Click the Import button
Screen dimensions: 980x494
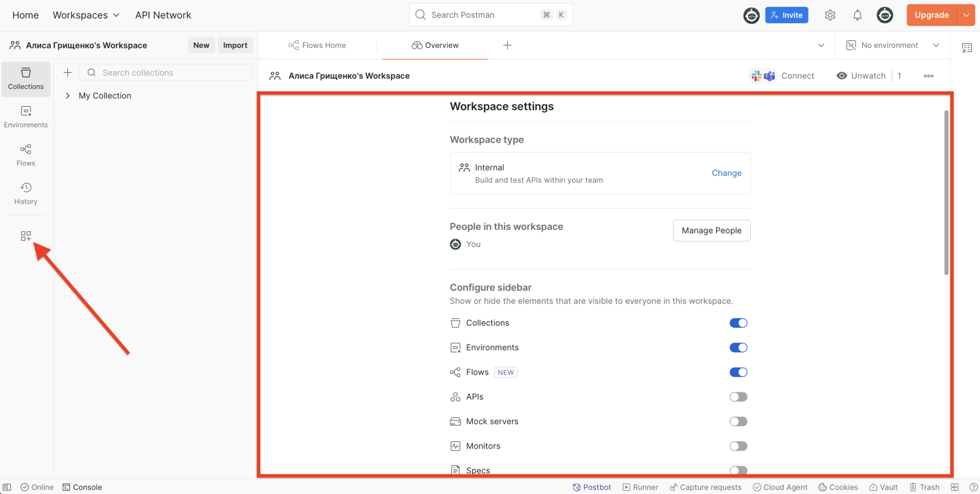235,45
